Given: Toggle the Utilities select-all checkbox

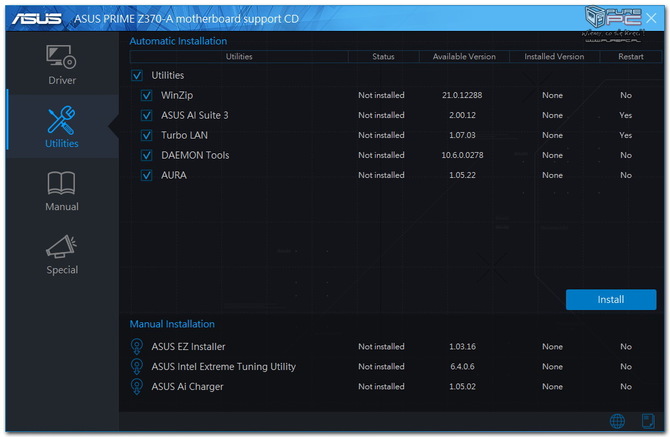Looking at the screenshot, I should [137, 76].
